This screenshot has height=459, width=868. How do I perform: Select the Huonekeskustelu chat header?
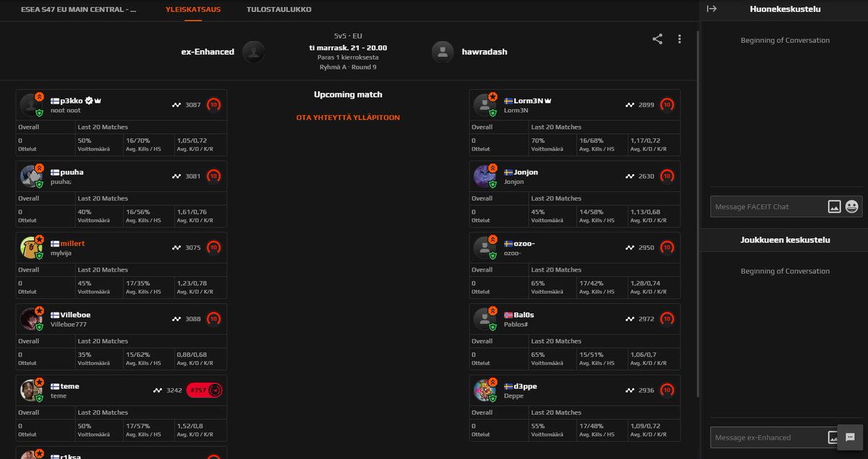click(786, 9)
